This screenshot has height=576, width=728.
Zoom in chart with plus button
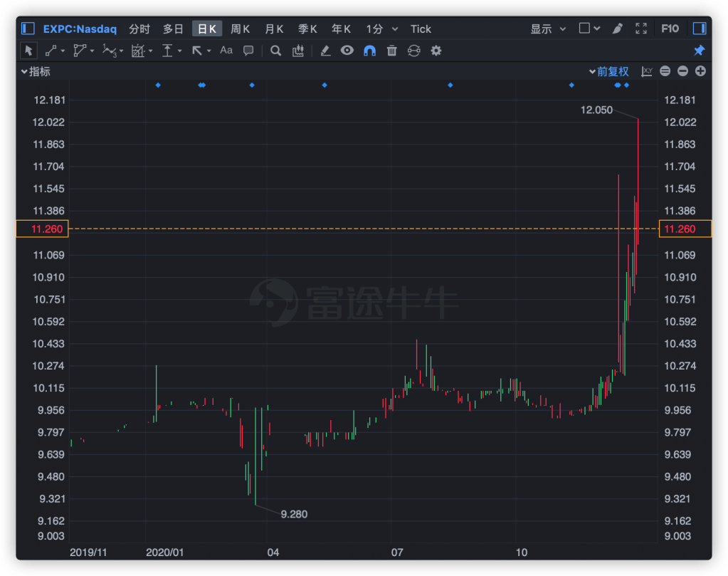(700, 71)
